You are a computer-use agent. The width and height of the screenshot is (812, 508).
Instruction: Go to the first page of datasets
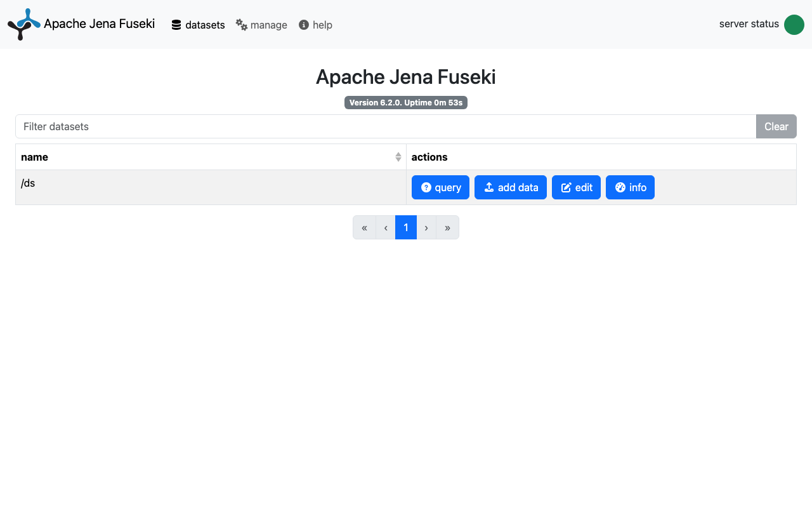364,227
